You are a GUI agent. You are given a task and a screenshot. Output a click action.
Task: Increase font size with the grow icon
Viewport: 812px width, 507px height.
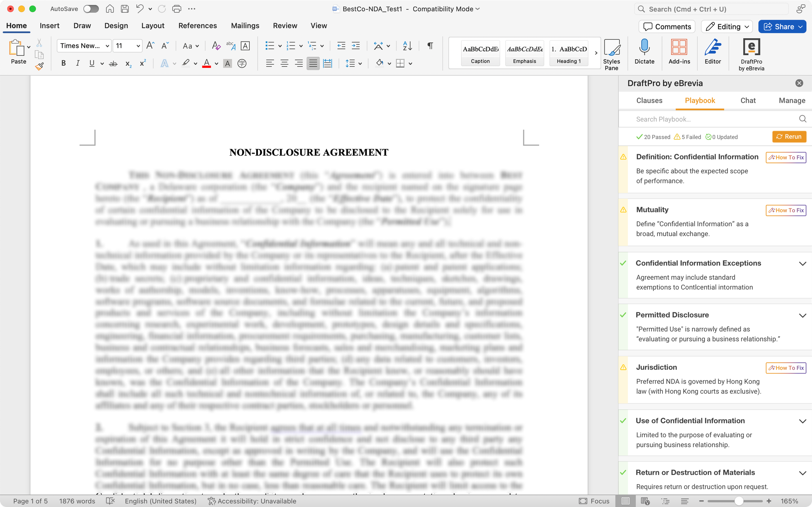(x=150, y=45)
